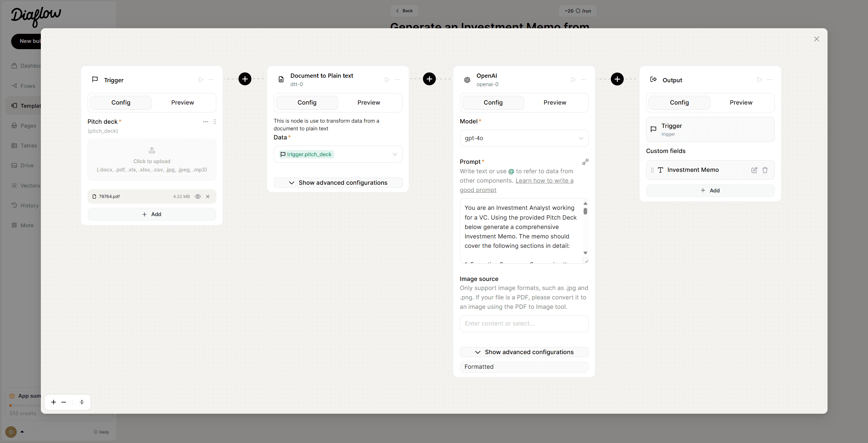Screen dimensions: 868x443
Task: Switch to Preview tab in Output node
Action: coord(741,102)
